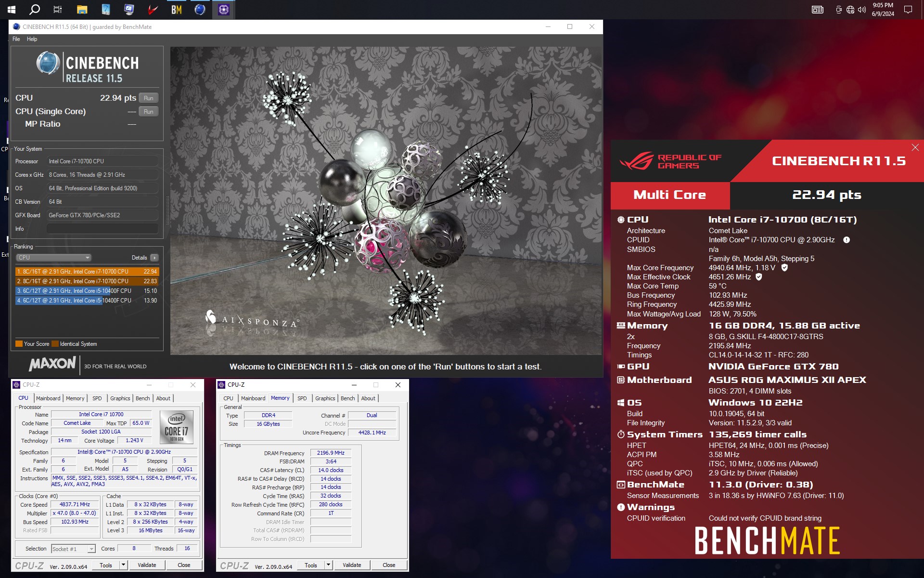The width and height of the screenshot is (924, 578).
Task: Click the taskbar clock 9:05 PM
Action: (x=883, y=9)
